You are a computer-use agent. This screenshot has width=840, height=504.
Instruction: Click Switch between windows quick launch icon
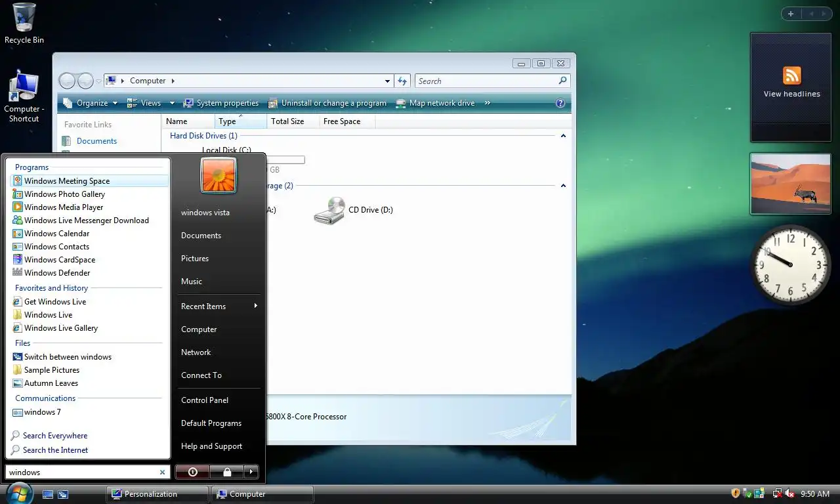pos(63,494)
